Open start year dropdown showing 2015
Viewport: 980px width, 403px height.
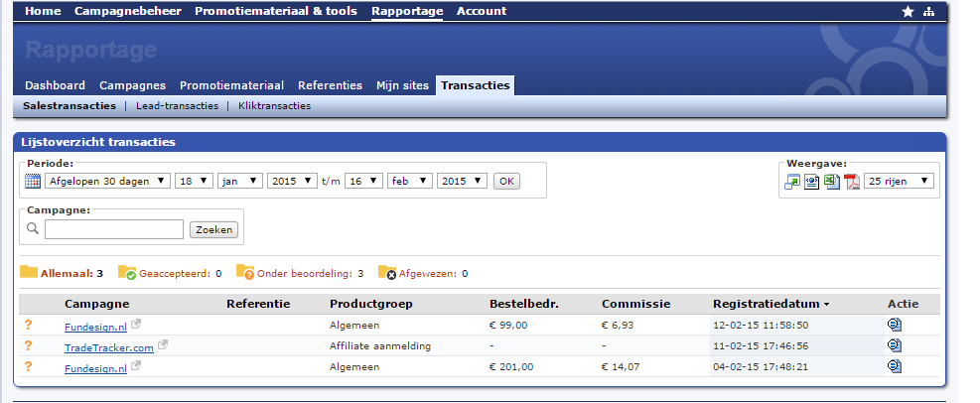pos(293,182)
